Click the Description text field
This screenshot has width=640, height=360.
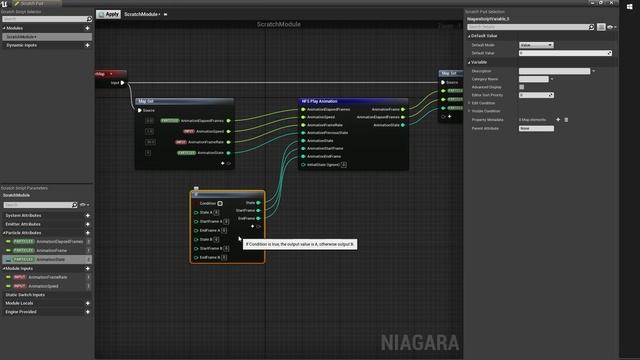tap(554, 71)
